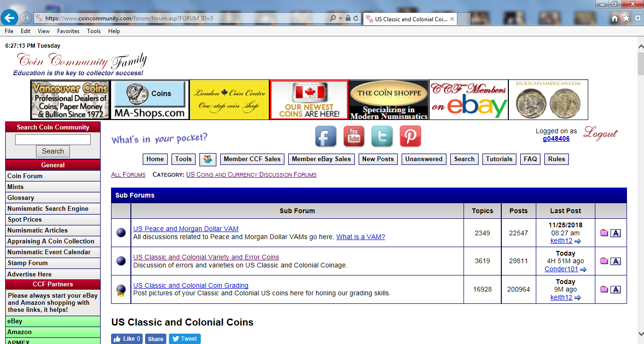Click the browser Forward arrow button
The width and height of the screenshot is (644, 344).
tap(26, 18)
